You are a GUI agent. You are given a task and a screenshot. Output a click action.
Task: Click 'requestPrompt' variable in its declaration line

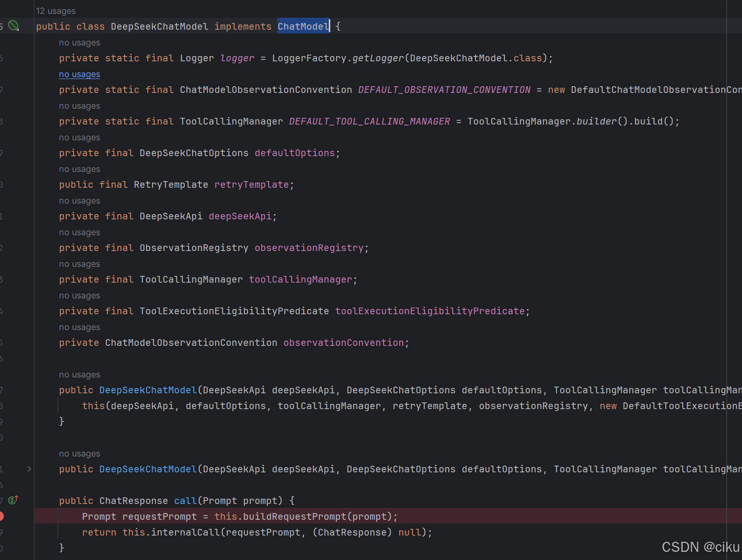point(160,516)
